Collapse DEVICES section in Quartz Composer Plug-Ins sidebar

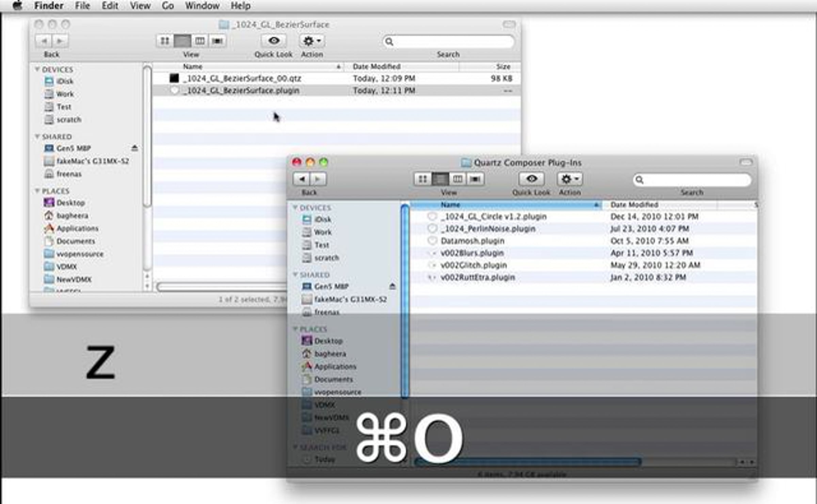point(295,207)
